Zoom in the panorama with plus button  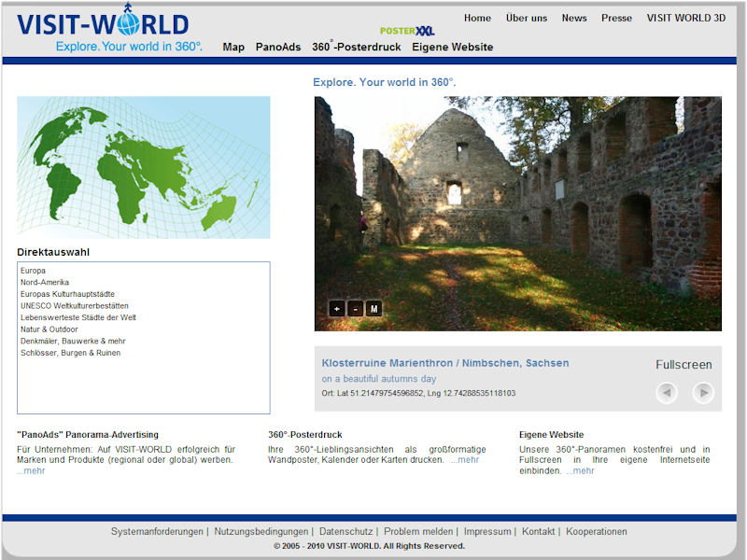point(336,309)
